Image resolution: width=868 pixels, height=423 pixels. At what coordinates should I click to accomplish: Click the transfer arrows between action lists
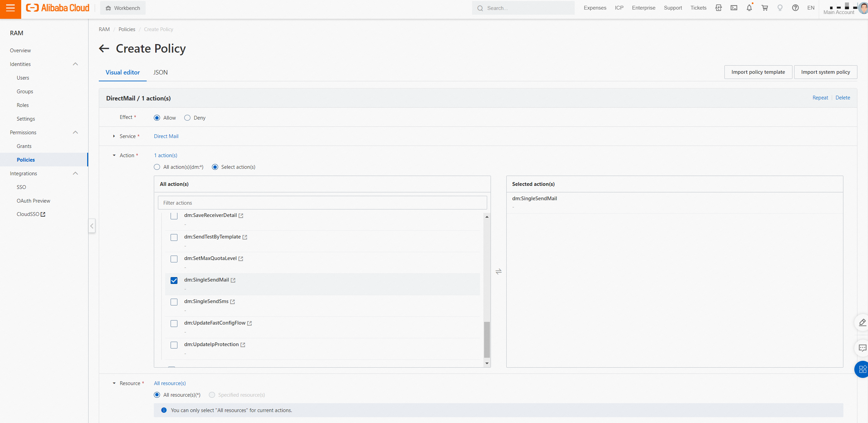499,272
